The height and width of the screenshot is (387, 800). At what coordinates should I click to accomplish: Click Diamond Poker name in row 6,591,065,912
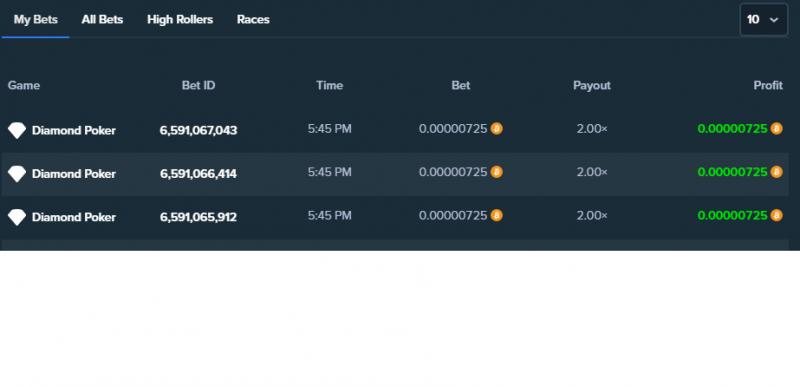pyautogui.click(x=74, y=217)
